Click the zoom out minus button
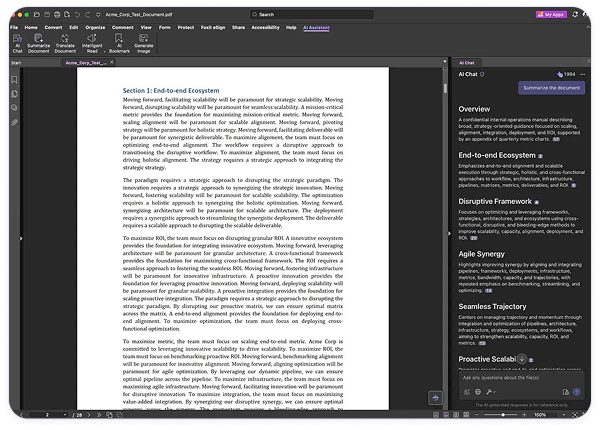Screen dimensions: 600x430 tap(477, 415)
